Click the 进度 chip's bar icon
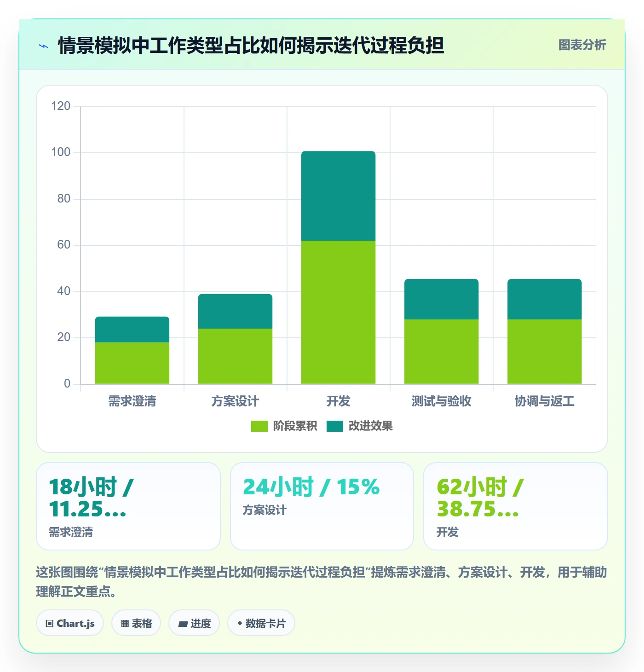The image size is (644, 672). point(183,624)
